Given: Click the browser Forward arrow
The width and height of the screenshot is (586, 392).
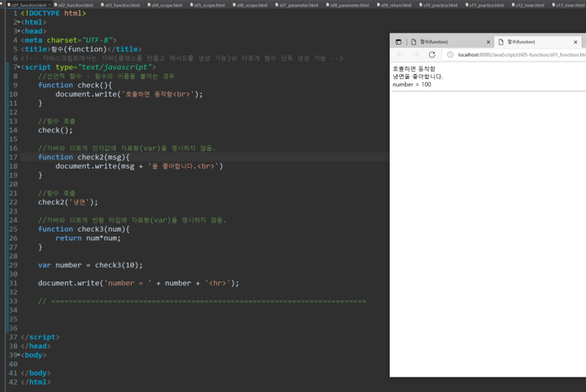Looking at the screenshot, I should click(x=415, y=55).
